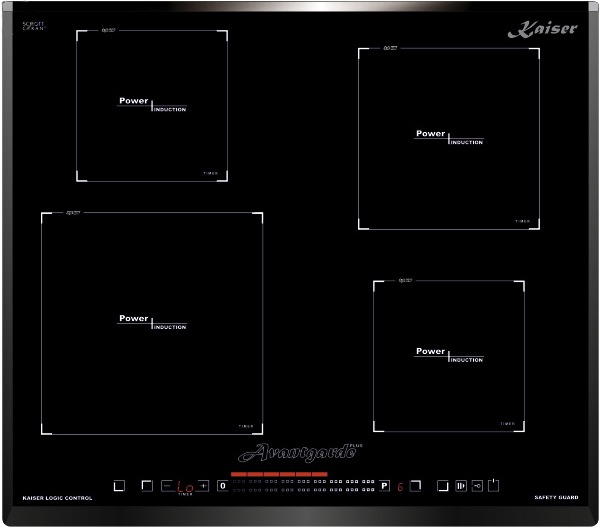
Task: Tap the red power level slider bar
Action: pos(279,474)
